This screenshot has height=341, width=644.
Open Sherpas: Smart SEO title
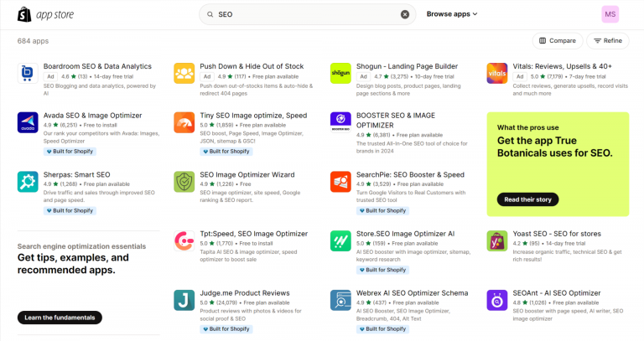pyautogui.click(x=77, y=174)
